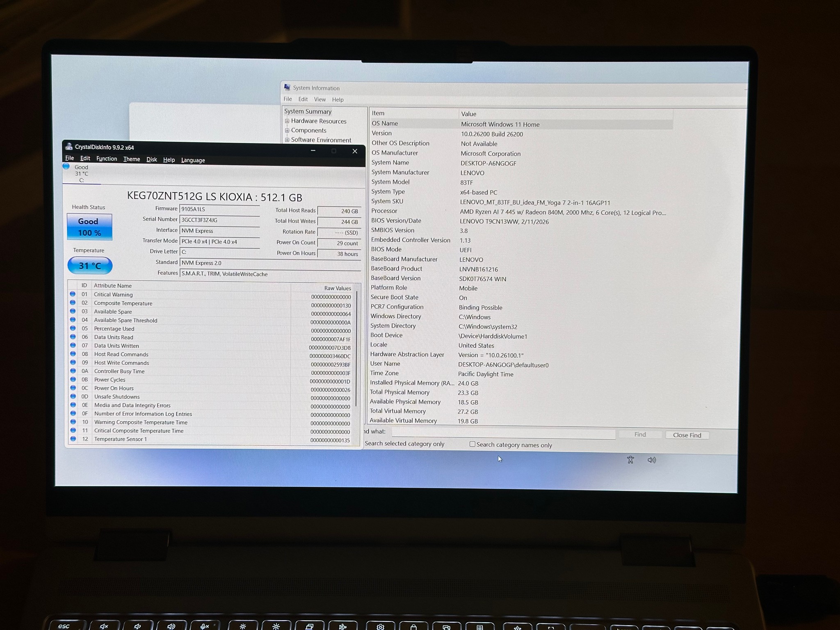Open the Edit menu in CrystalDiskInfo
The image size is (840, 630).
coord(85,158)
